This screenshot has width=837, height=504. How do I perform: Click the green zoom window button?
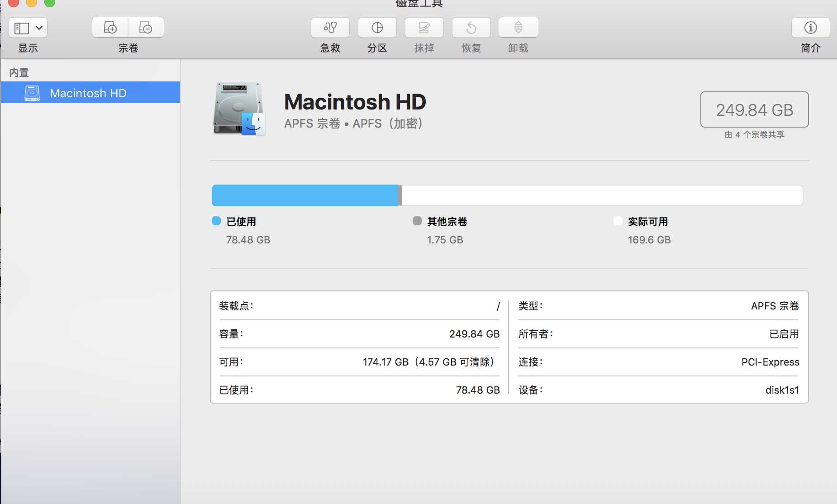(50, 2)
